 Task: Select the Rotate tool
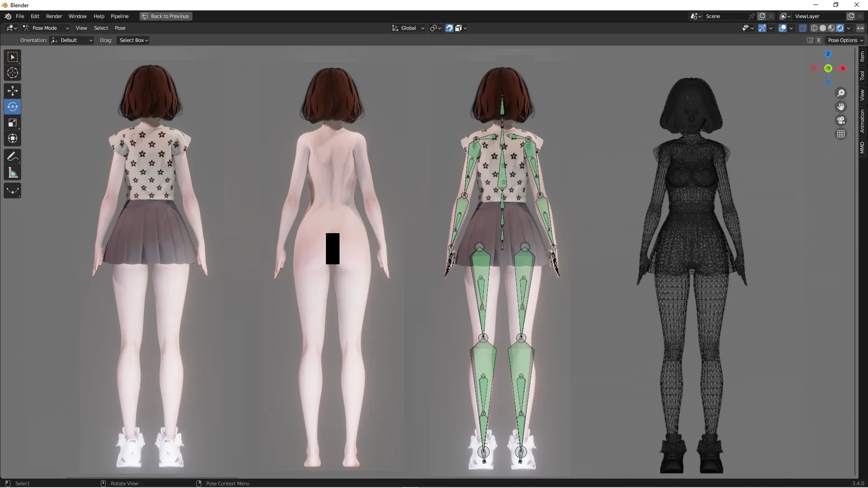pyautogui.click(x=13, y=107)
